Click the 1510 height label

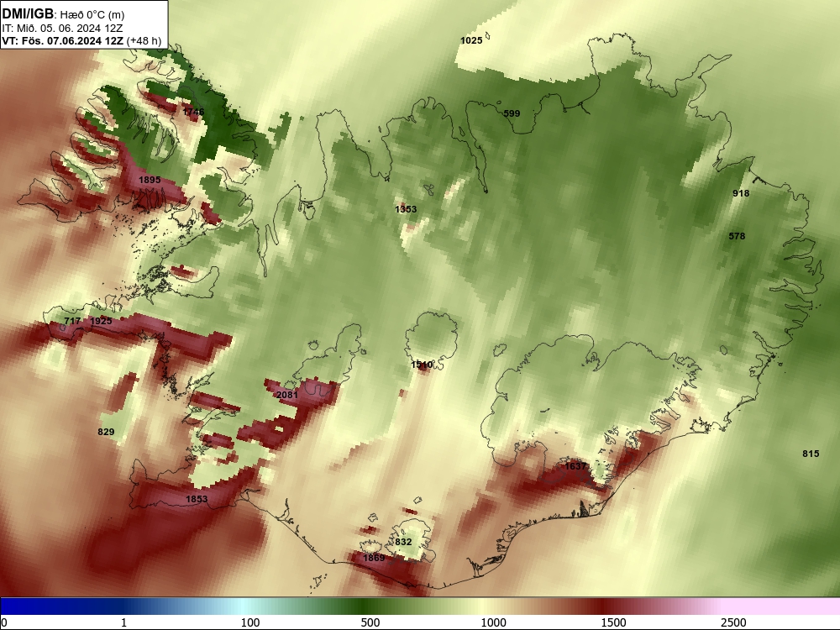pos(422,365)
